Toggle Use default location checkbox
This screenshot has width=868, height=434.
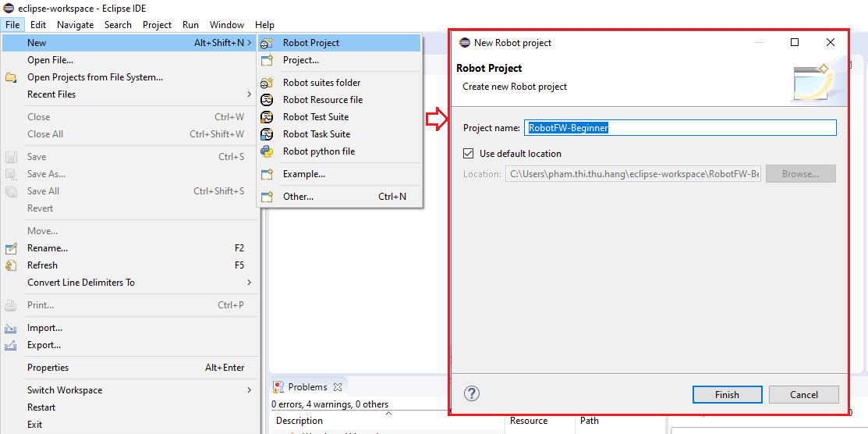(x=469, y=154)
